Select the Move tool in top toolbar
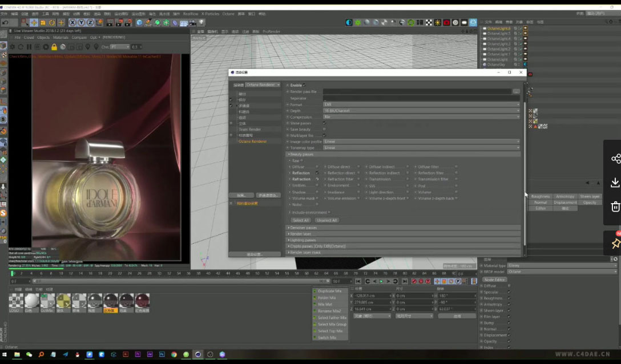The image size is (621, 364). click(x=34, y=23)
